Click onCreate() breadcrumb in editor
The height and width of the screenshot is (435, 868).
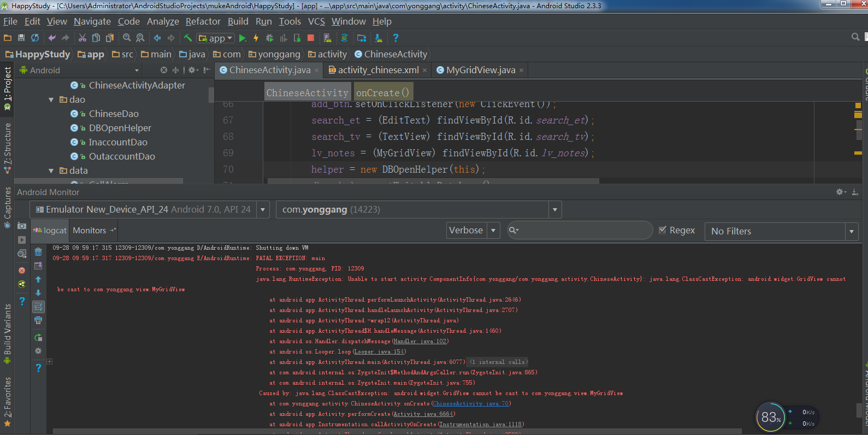[x=382, y=93]
